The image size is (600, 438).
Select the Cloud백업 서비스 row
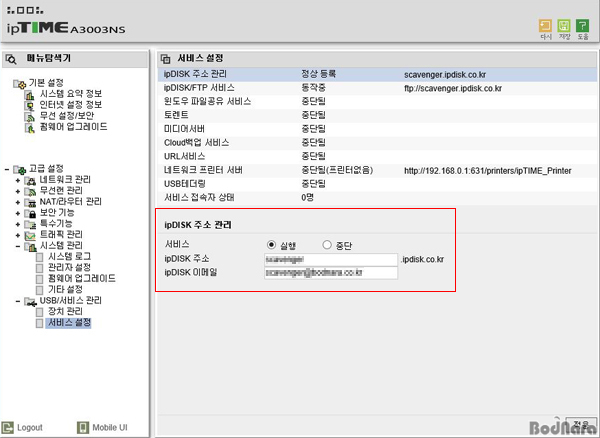pyautogui.click(x=377, y=143)
